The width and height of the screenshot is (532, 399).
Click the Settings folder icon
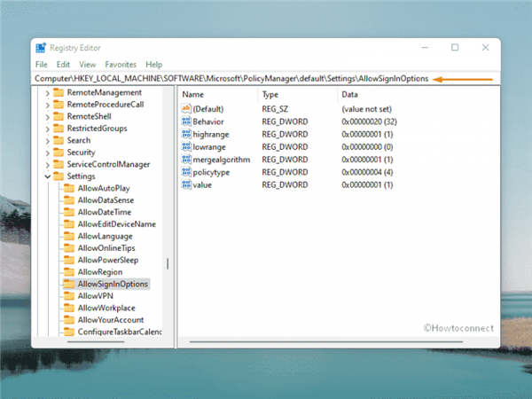point(59,176)
